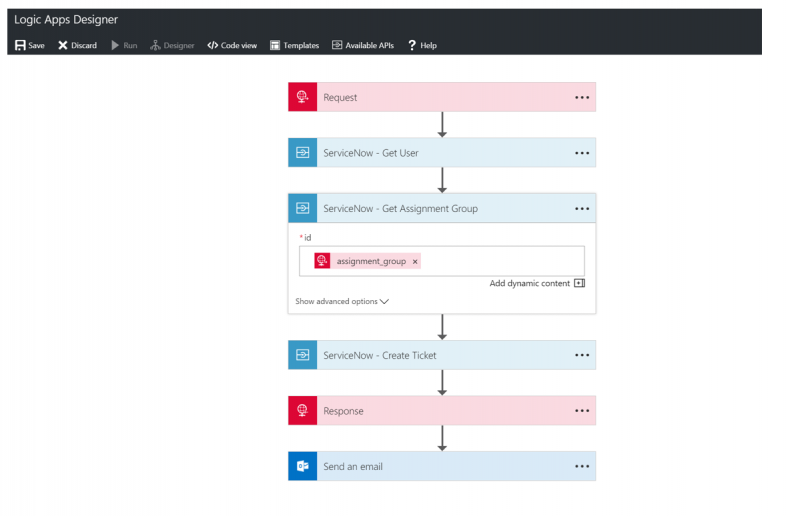
Task: Expand the Request trigger card
Action: click(x=442, y=97)
